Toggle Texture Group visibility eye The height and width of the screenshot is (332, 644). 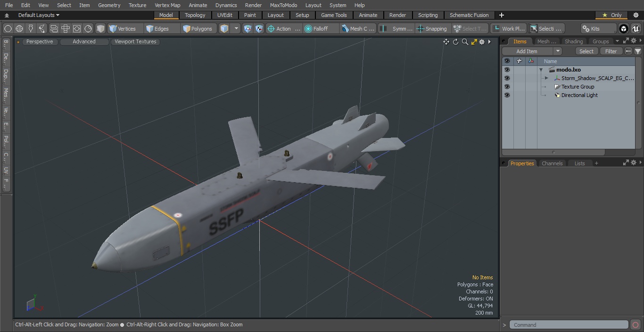507,87
